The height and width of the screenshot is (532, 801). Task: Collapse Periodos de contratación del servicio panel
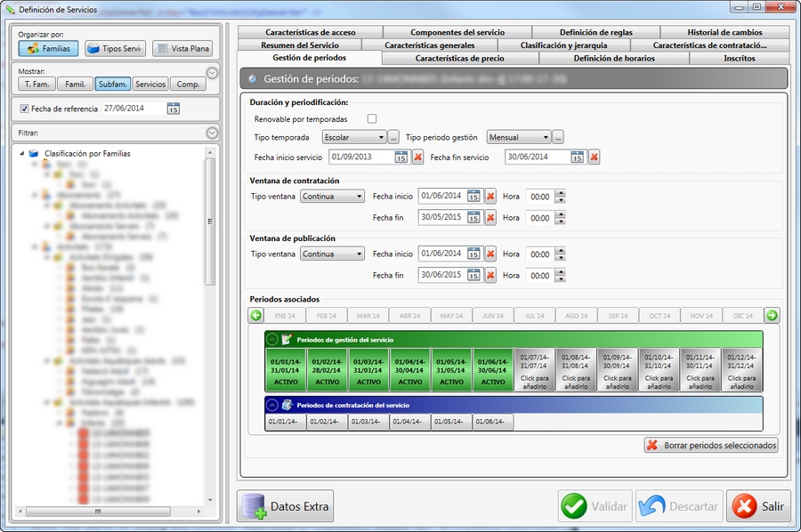click(272, 405)
